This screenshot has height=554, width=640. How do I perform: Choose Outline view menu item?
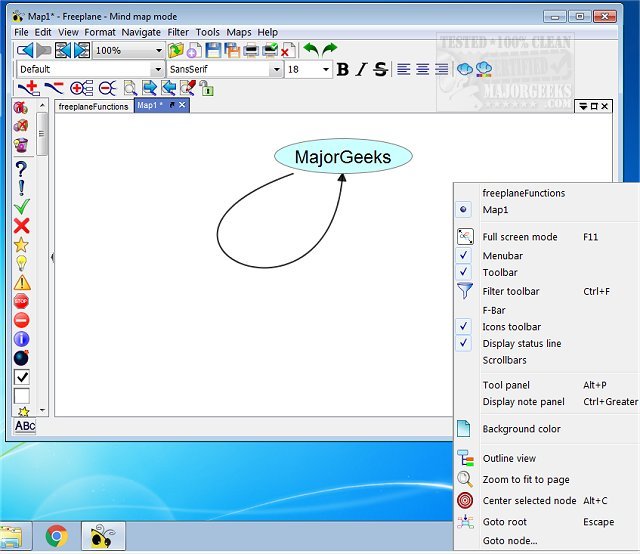click(547, 458)
